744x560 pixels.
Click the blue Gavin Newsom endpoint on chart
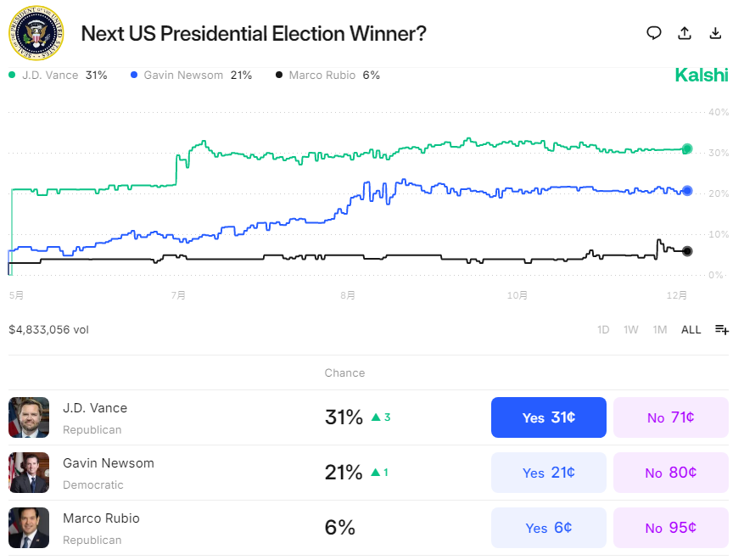687,191
